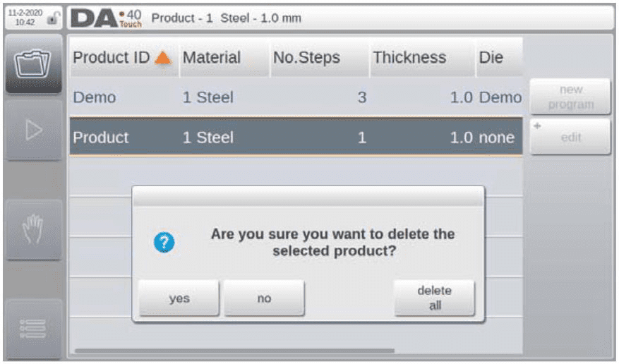Click the edit button
The height and width of the screenshot is (364, 619).
click(570, 137)
